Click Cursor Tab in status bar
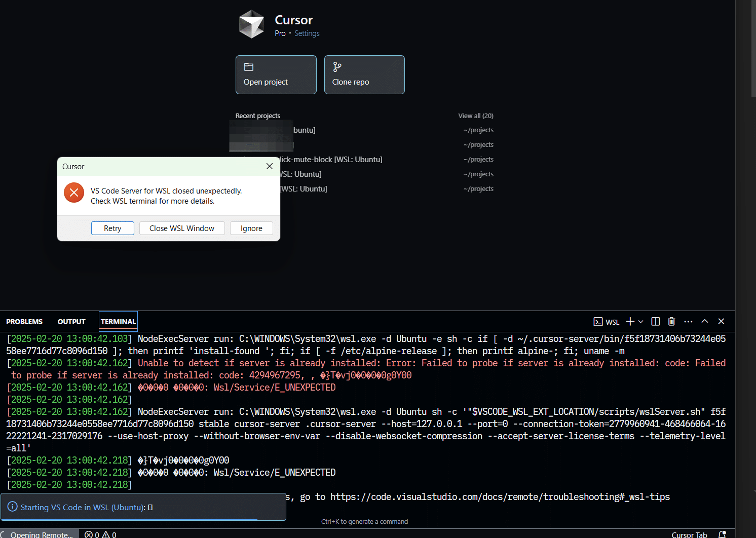Viewport: 756px width, 538px height. point(689,535)
